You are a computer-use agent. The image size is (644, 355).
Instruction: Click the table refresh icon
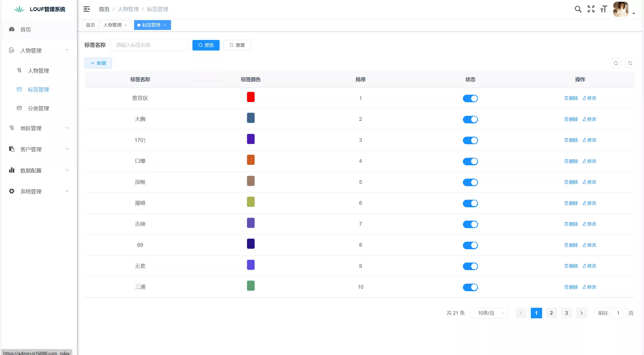click(x=630, y=63)
